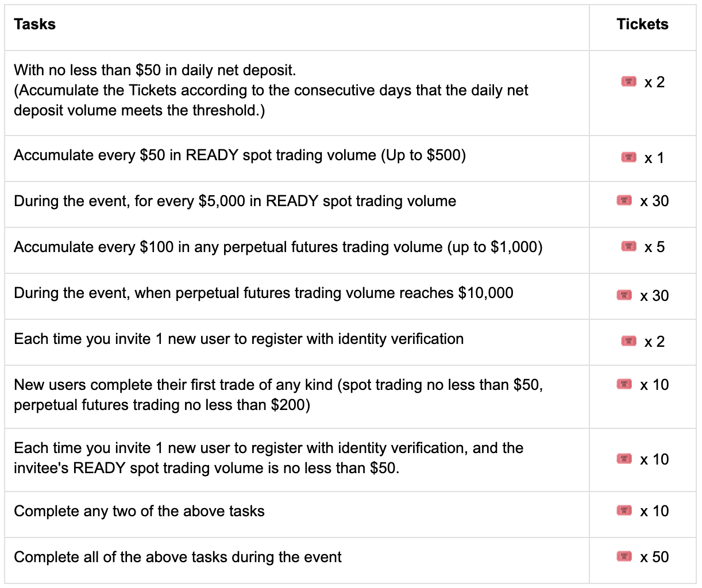Viewport: 702px width, 588px height.
Task: Click 'Complete all of the above tasks' text
Action: (178, 557)
